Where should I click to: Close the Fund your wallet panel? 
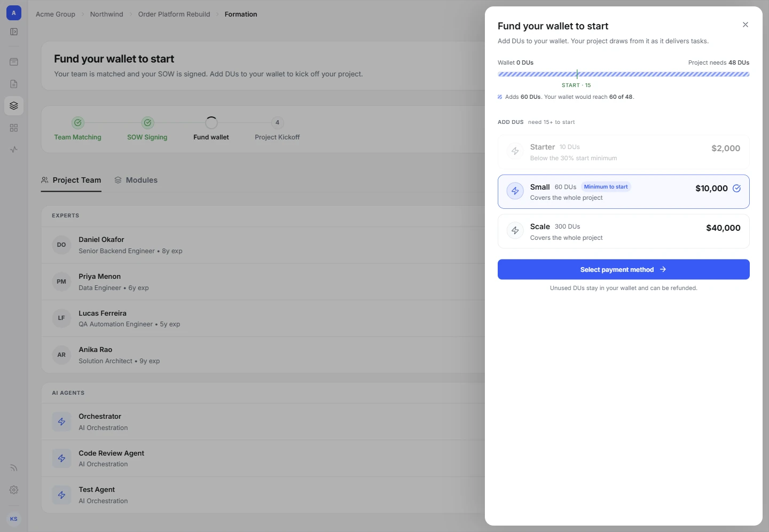(746, 25)
